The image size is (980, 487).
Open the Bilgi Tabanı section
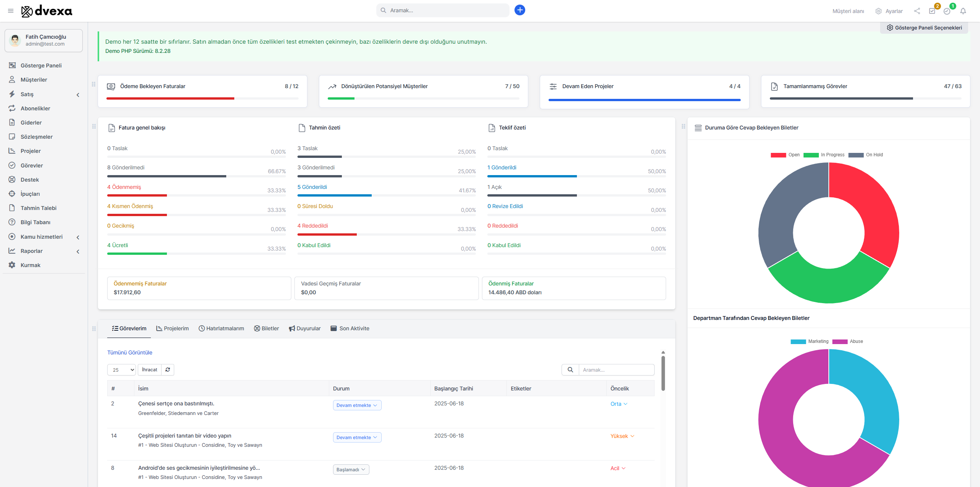coord(36,222)
